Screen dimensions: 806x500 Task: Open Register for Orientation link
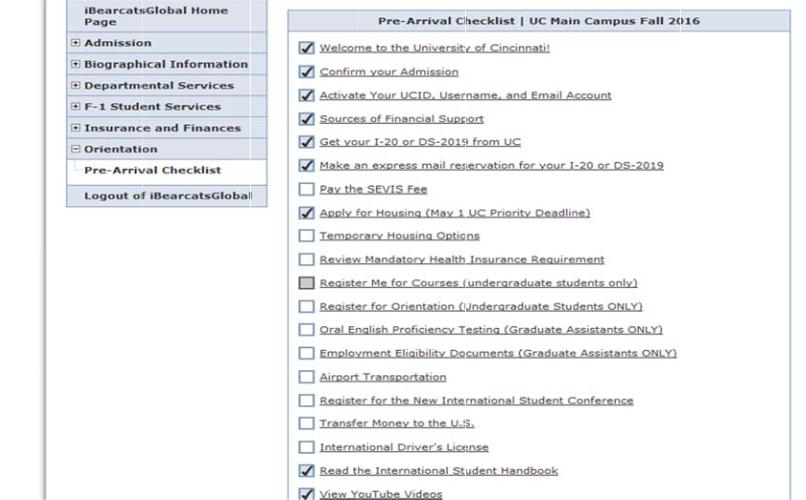(481, 307)
